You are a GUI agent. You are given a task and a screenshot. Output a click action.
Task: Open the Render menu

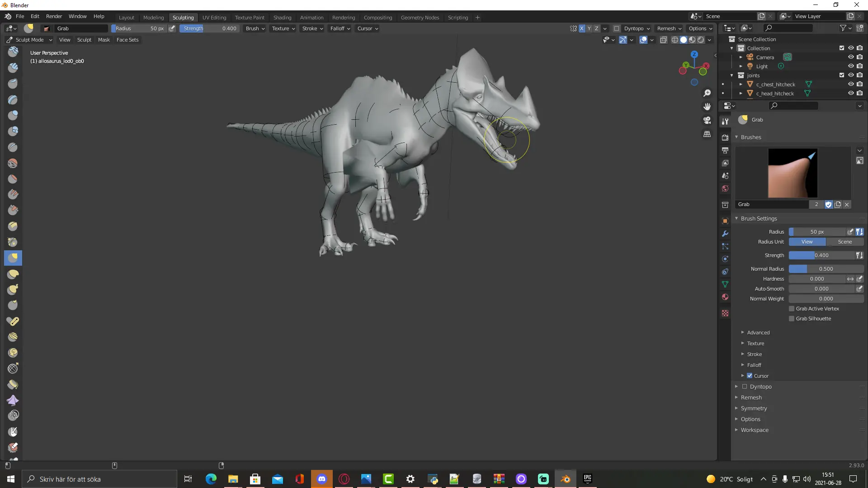[54, 16]
